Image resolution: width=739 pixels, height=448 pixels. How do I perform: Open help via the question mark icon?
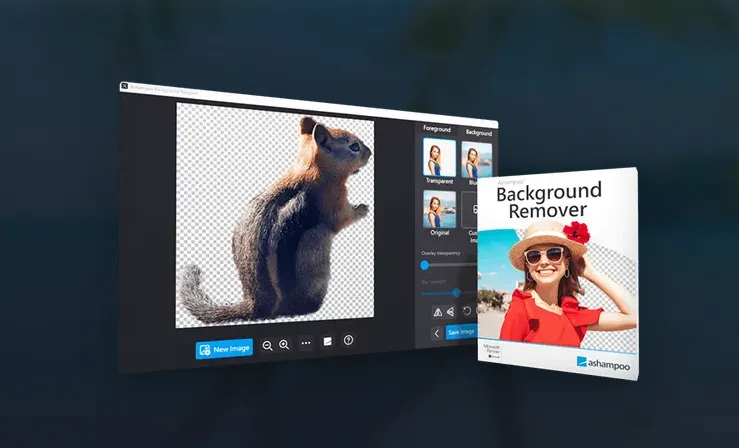(349, 340)
